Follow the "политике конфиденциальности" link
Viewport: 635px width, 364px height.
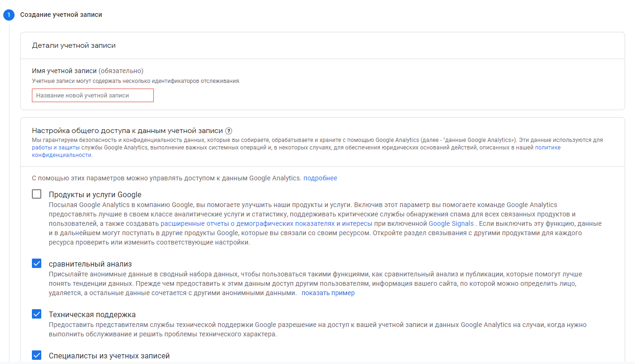(x=547, y=148)
